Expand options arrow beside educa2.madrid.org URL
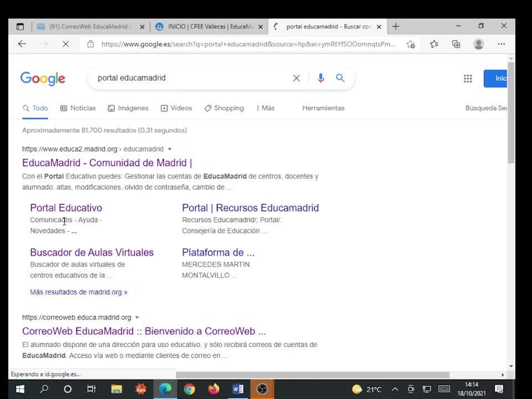 click(170, 149)
